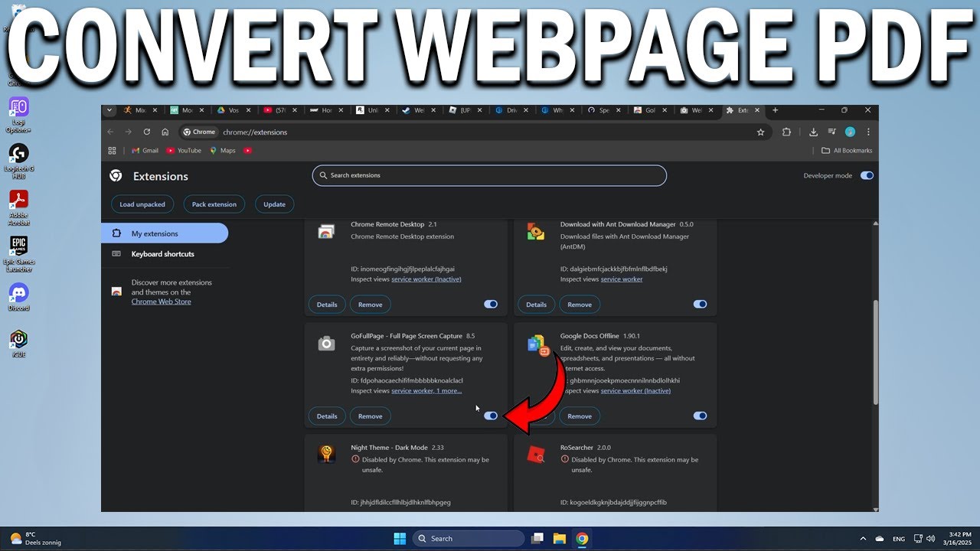
Task: Open the Chrome profile avatar
Action: point(850,132)
